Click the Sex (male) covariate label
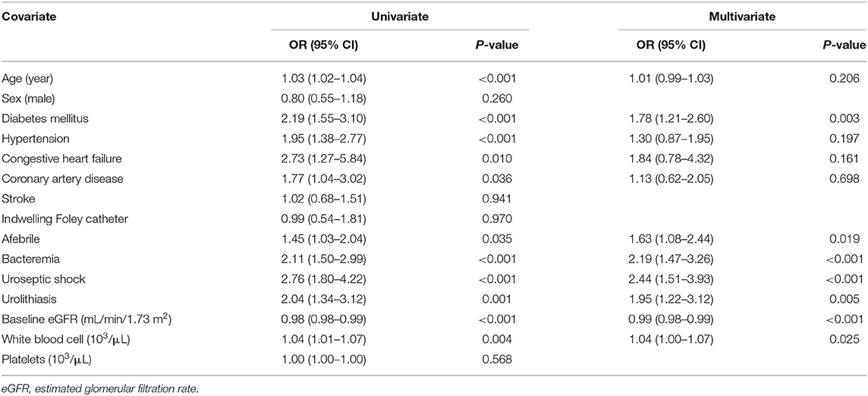This screenshot has width=868, height=396. 27,100
